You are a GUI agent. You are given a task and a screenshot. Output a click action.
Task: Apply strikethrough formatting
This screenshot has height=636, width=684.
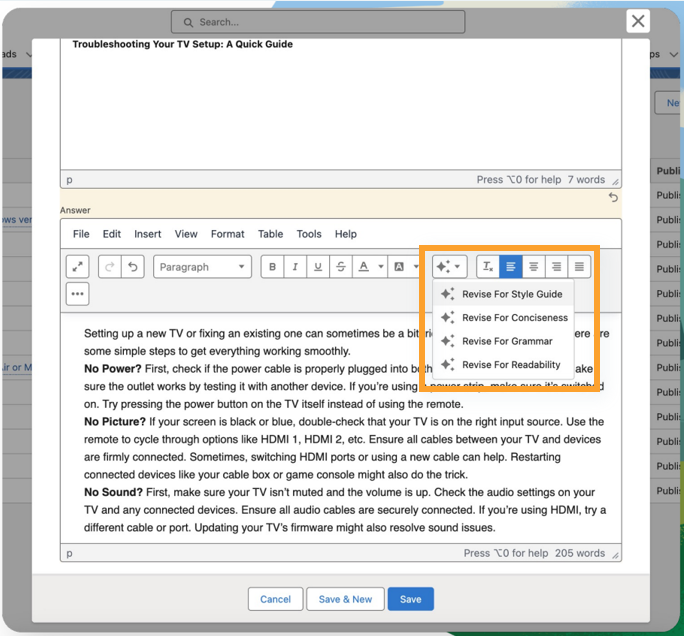342,267
